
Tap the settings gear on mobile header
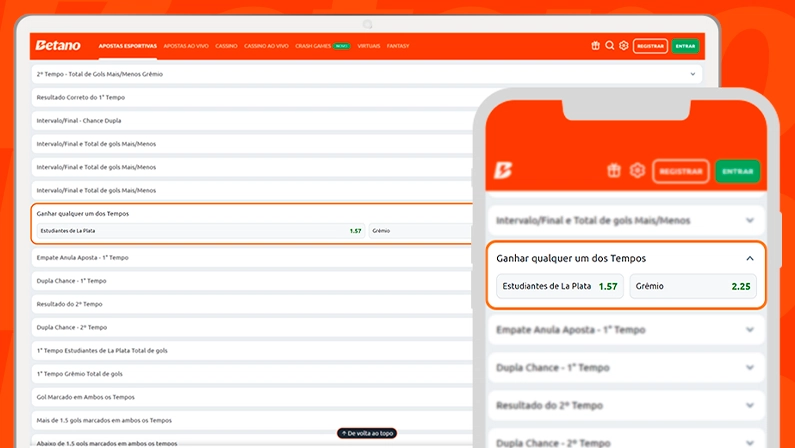point(637,171)
